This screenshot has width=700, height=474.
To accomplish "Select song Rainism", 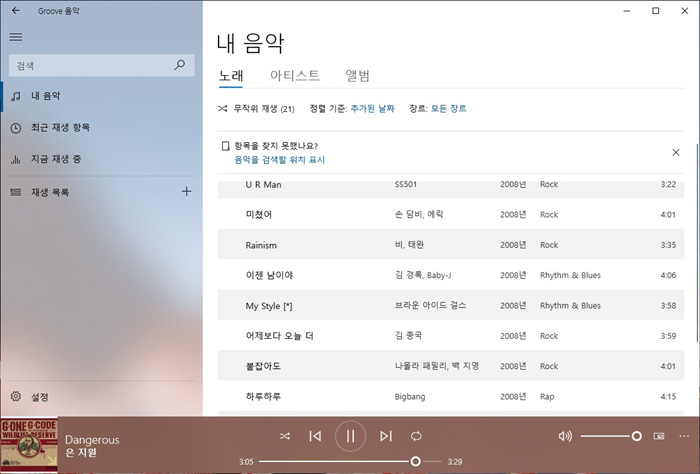I will [451, 245].
